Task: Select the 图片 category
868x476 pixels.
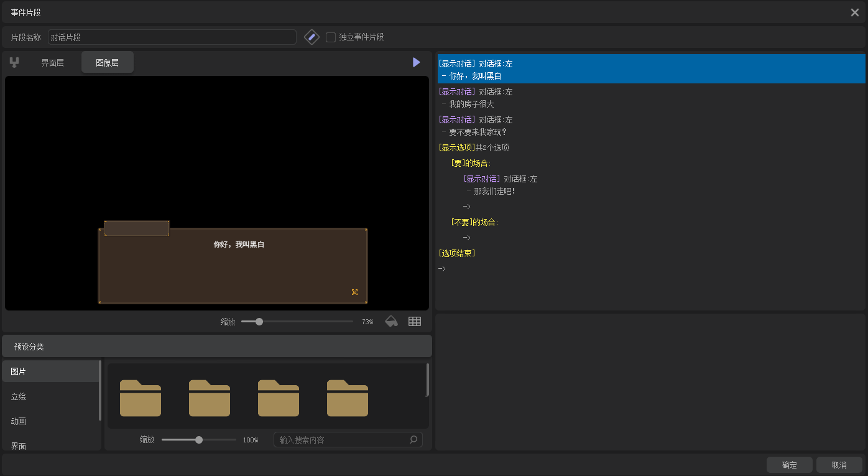Action: coord(50,371)
